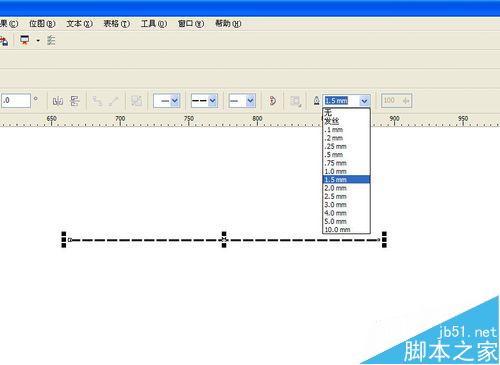This screenshot has width=500, height=365.
Task: Click the right selection handle of dashed line
Action: click(x=384, y=240)
